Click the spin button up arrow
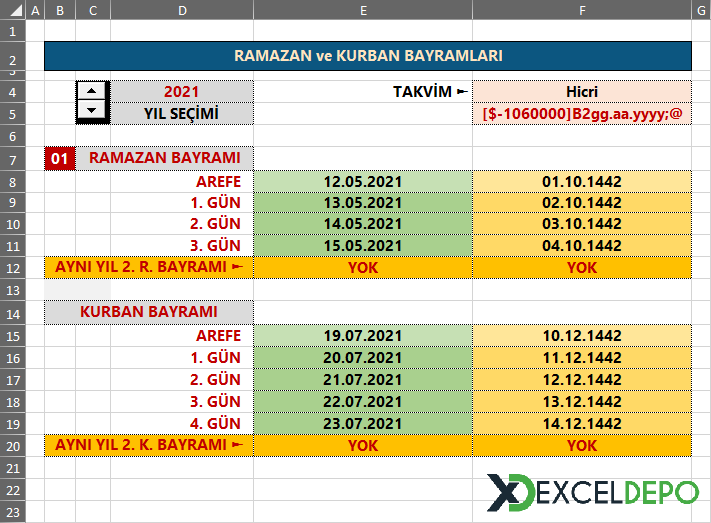Viewport: 711px width, 523px height. point(92,91)
